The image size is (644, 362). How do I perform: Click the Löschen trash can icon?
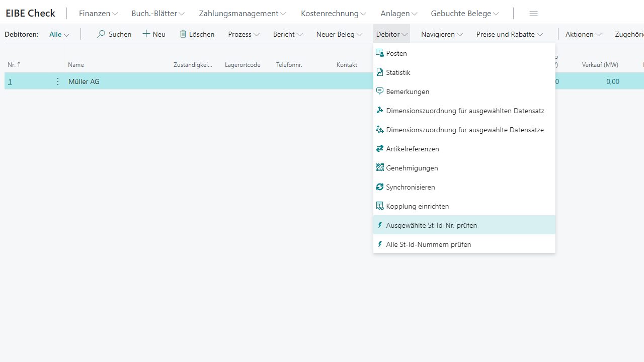[x=183, y=34]
